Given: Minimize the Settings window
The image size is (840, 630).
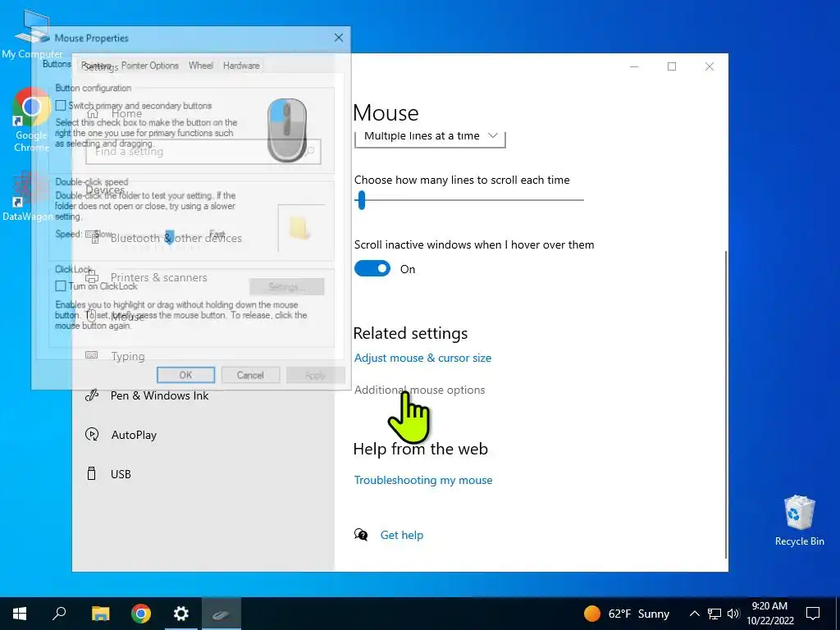Looking at the screenshot, I should [634, 66].
